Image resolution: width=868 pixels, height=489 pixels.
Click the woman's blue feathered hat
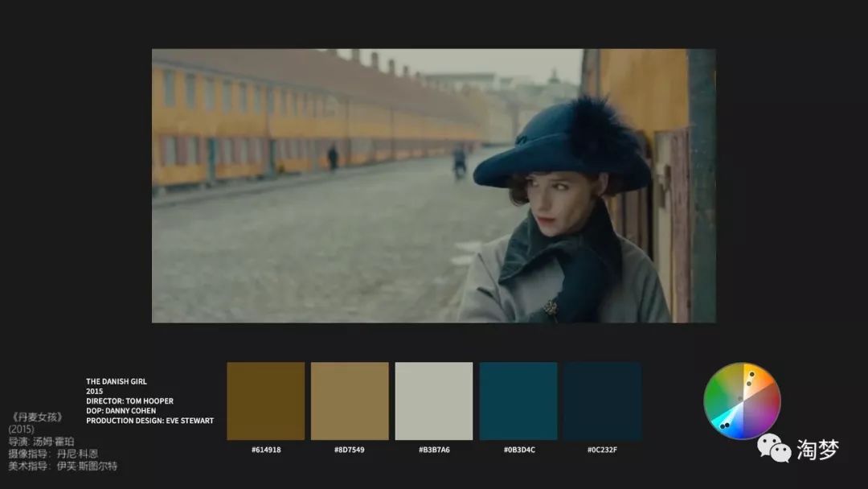(x=563, y=149)
